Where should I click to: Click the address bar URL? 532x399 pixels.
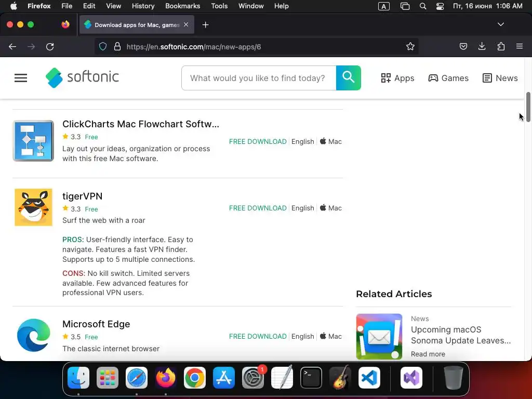click(194, 47)
